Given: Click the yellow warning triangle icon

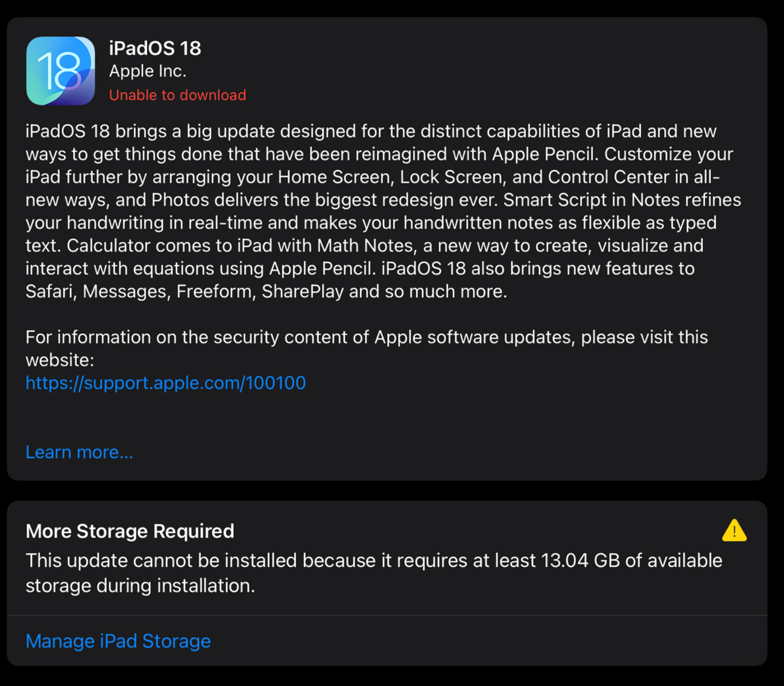Looking at the screenshot, I should (x=734, y=530).
